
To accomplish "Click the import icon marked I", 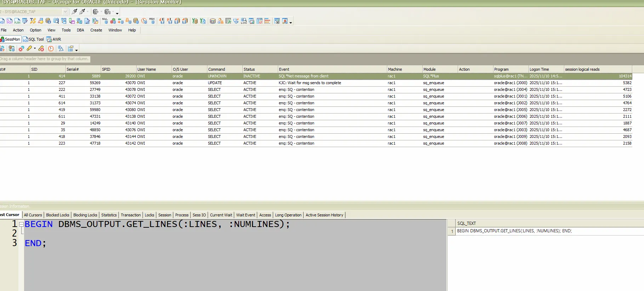I will [170, 21].
